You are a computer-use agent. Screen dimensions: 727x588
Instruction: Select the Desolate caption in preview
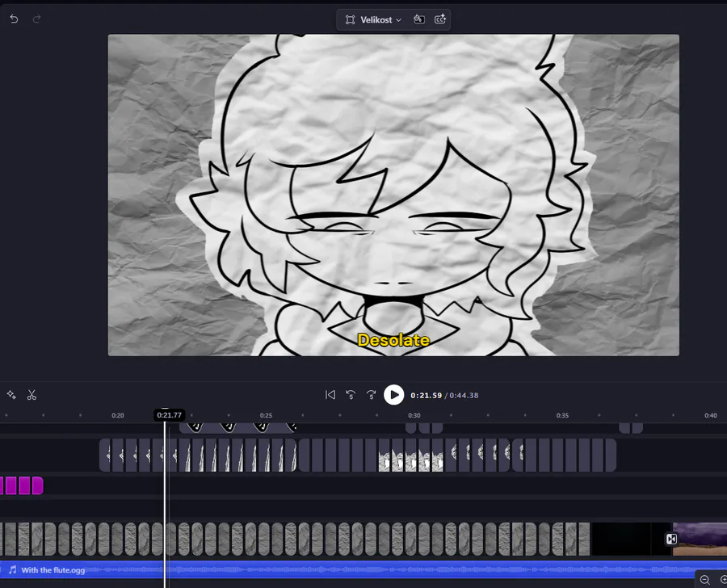[393, 340]
